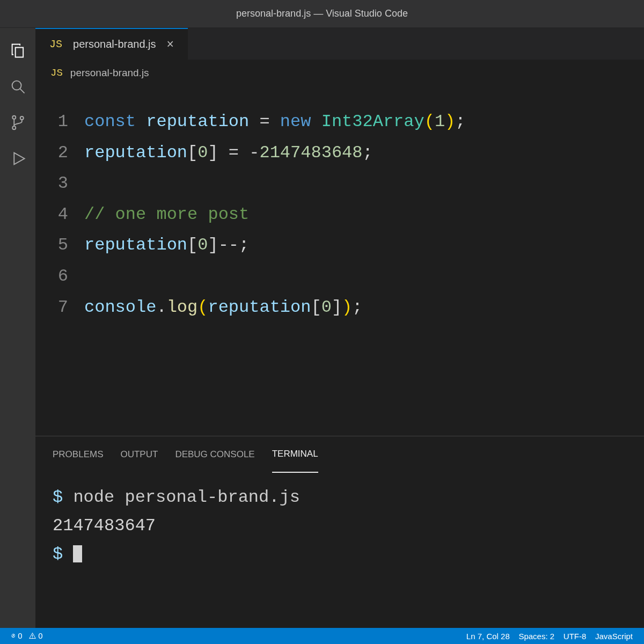This screenshot has width=644, height=644.
Task: Click 'reputation[0]--' on line 5
Action: [162, 245]
